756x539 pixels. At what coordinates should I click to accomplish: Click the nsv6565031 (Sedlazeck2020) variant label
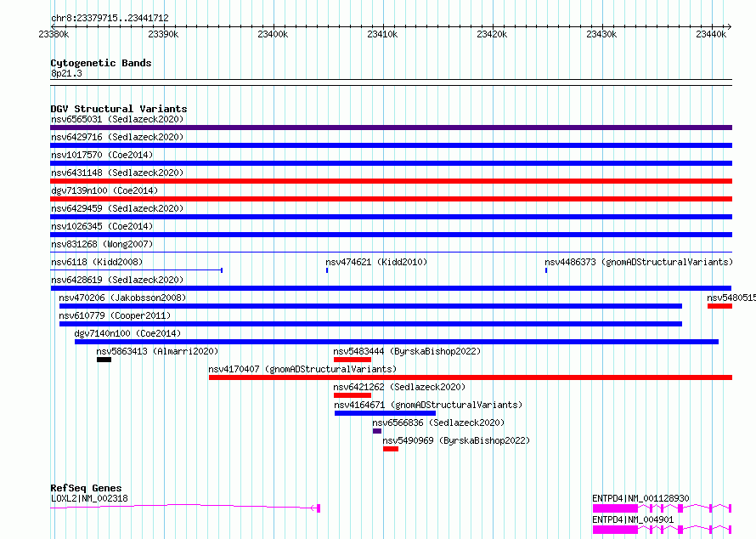(117, 119)
